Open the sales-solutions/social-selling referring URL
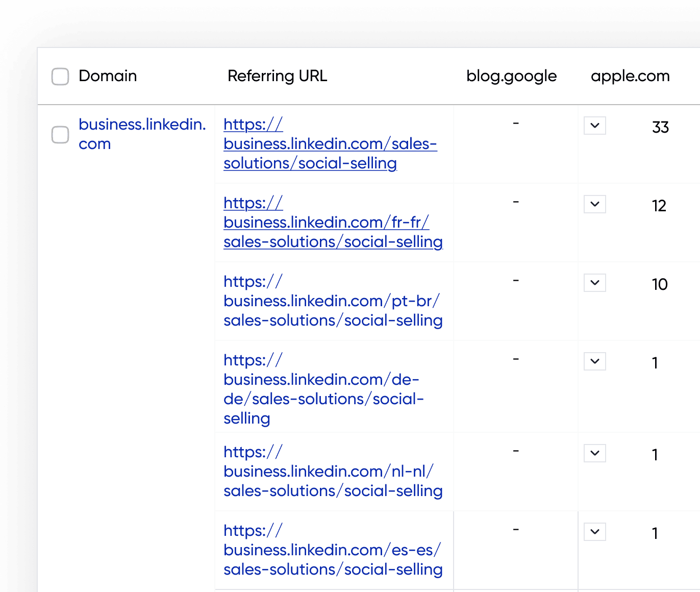 (x=330, y=143)
